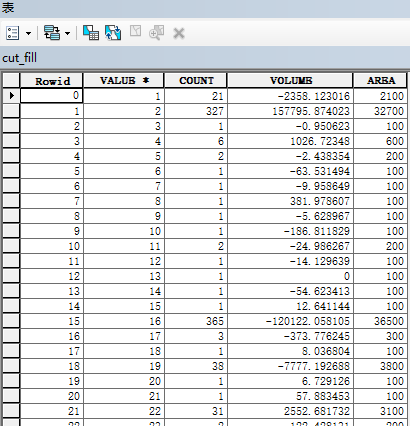The height and width of the screenshot is (426, 410).
Task: Click the area cell 36500
Action: (x=380, y=321)
